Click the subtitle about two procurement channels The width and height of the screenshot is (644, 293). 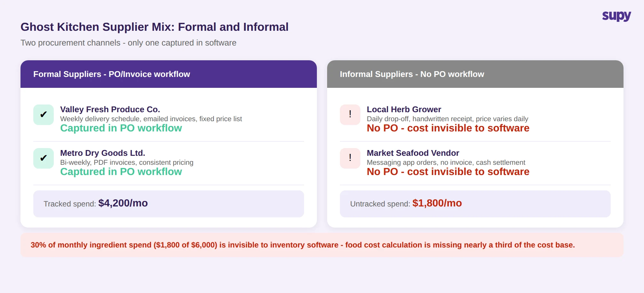pyautogui.click(x=128, y=43)
